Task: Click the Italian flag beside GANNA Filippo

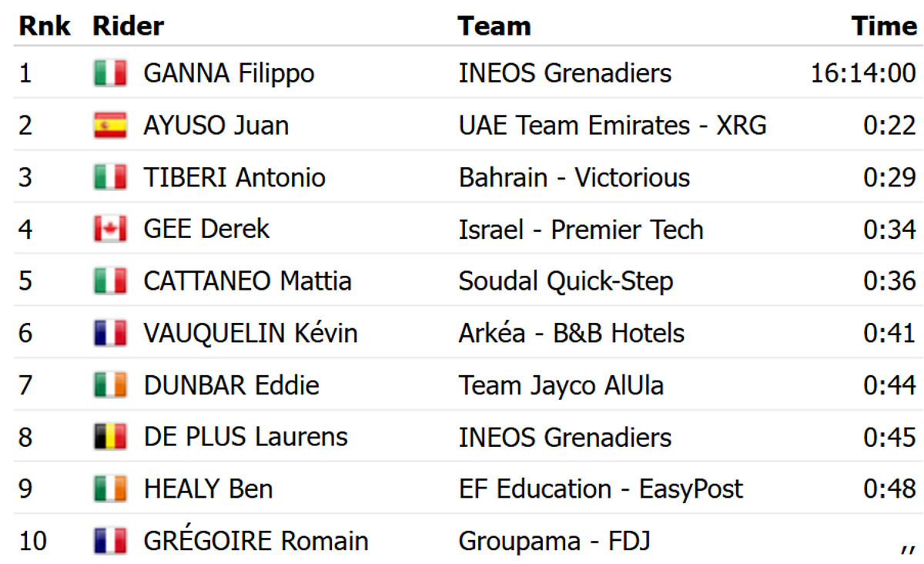Action: click(110, 73)
